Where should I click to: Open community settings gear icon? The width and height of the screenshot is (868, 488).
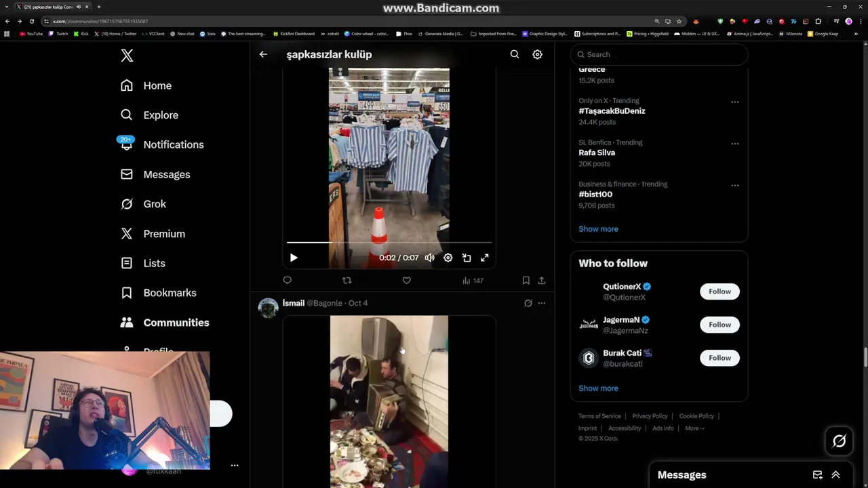tap(537, 54)
